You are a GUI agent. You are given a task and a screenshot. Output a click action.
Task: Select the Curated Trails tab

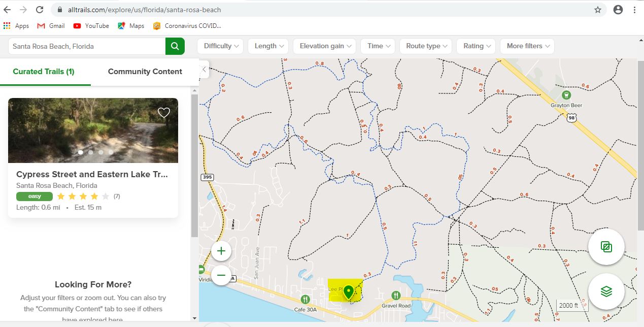click(x=44, y=72)
